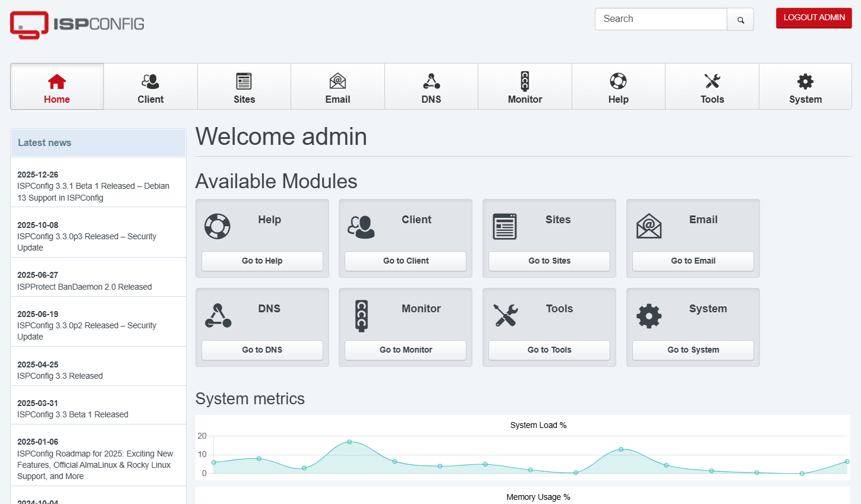Image resolution: width=861 pixels, height=504 pixels.
Task: Switch to the DNS navigation tab
Action: click(431, 87)
